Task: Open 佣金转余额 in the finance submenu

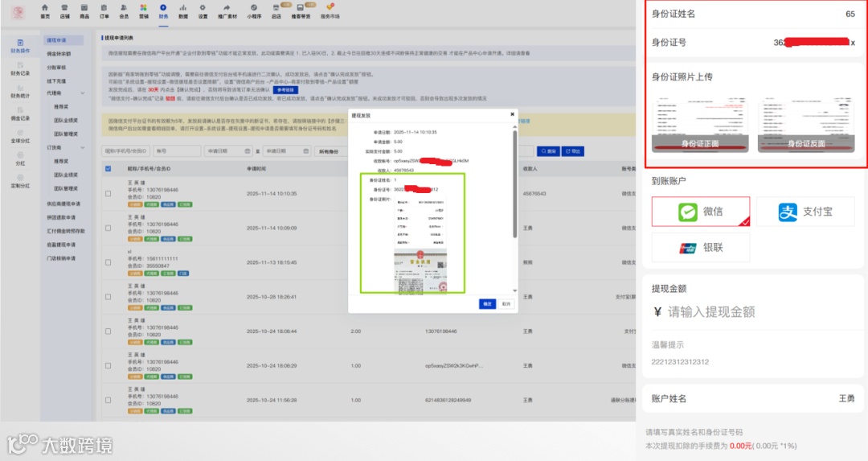Action: pyautogui.click(x=59, y=54)
